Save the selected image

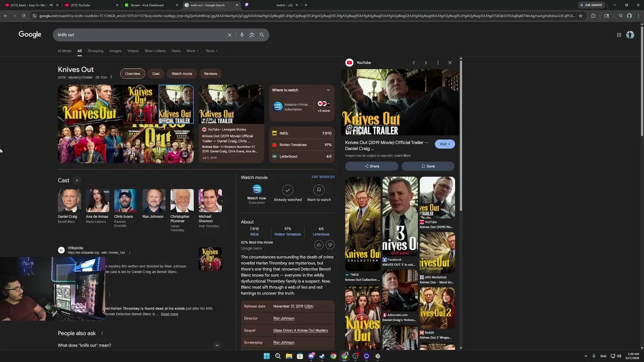click(x=428, y=166)
